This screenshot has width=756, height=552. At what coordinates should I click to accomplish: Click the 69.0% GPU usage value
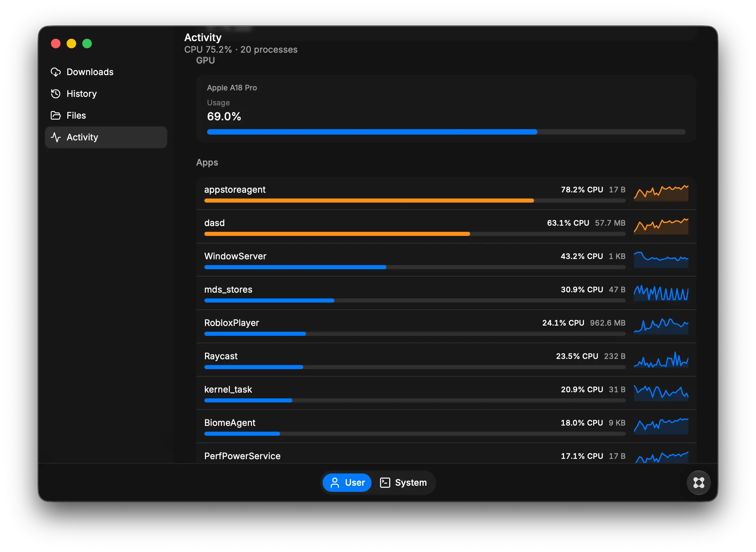click(x=224, y=117)
